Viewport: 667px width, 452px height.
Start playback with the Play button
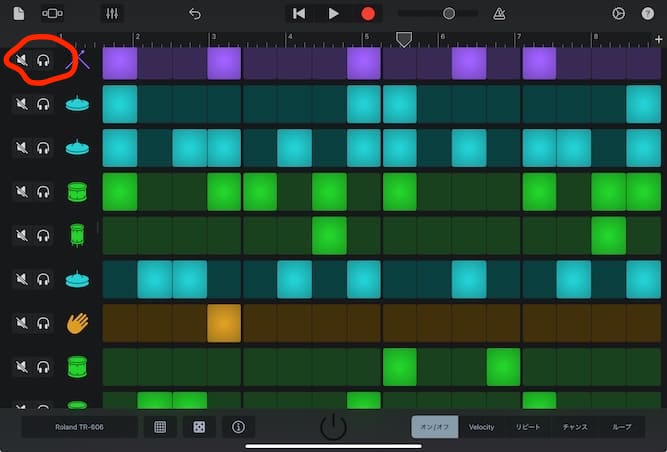point(334,14)
